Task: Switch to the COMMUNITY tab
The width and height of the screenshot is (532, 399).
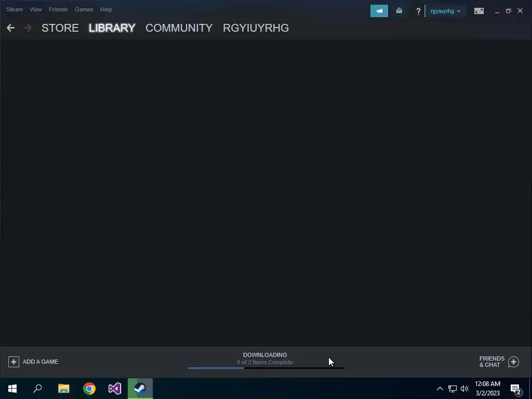Action: [x=179, y=28]
